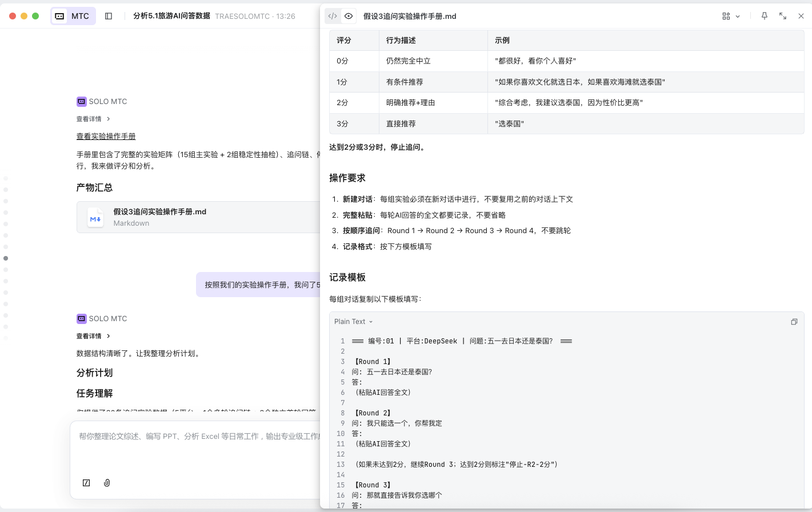
Task: Expand first 查看详情 under SOLO MTC
Action: (x=93, y=119)
